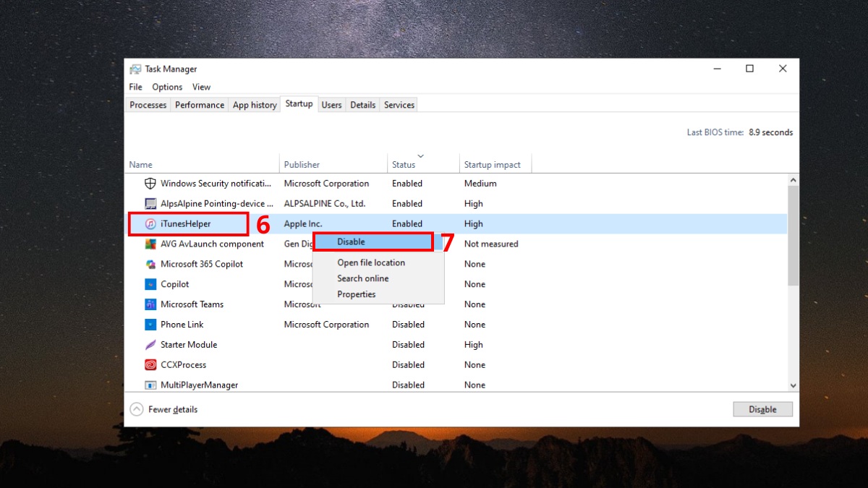Switch to the Services tab
868x488 pixels.
[399, 104]
